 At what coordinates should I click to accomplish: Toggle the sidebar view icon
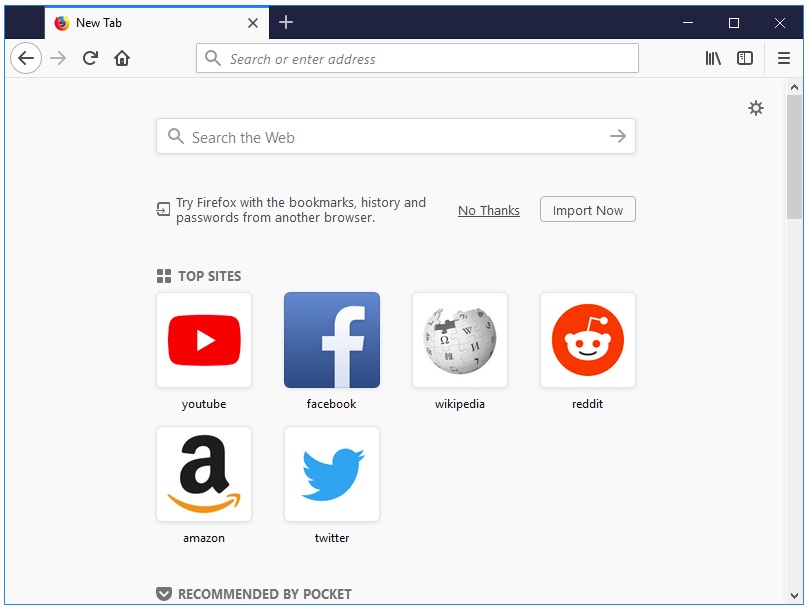pyautogui.click(x=745, y=58)
